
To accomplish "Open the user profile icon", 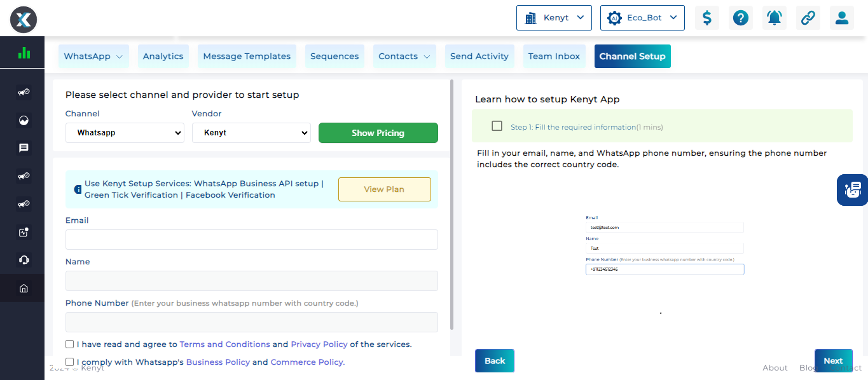I will click(842, 18).
